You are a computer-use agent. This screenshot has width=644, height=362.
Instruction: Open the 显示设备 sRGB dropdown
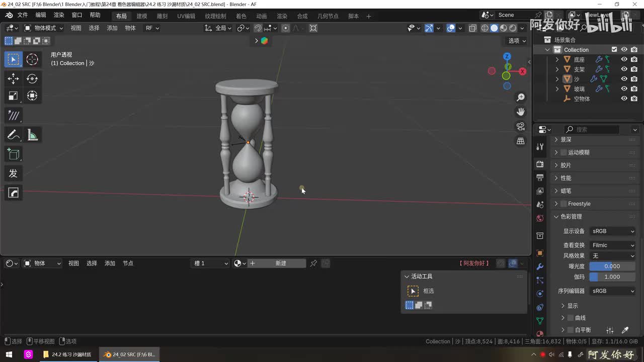pos(613,231)
